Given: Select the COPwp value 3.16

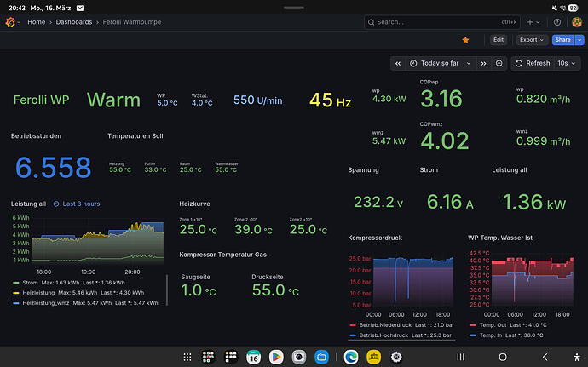Looking at the screenshot, I should pos(441,99).
